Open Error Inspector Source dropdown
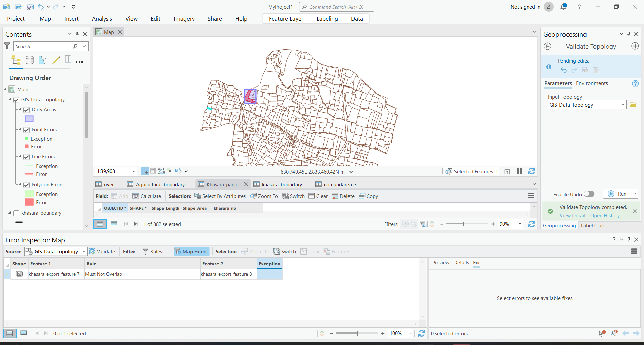 click(84, 251)
